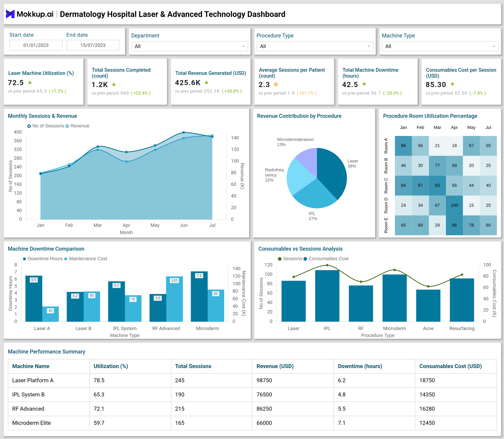Click revenue value 98750 in the table
Viewport: 504px width, 439px height.
coord(264,380)
